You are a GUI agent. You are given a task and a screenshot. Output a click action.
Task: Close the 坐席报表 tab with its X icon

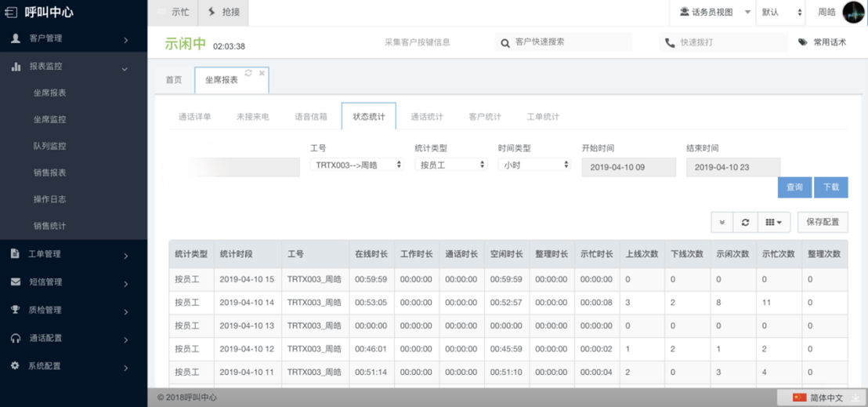[262, 73]
